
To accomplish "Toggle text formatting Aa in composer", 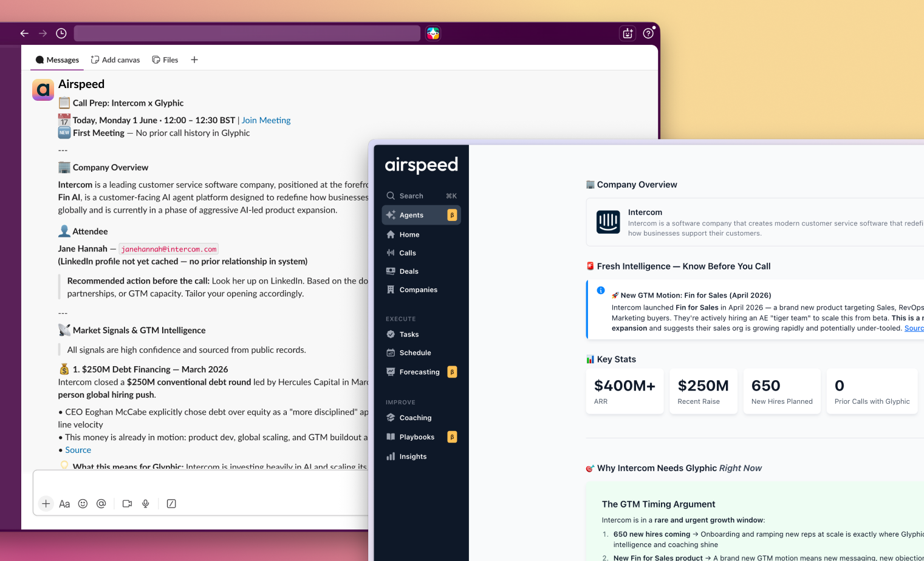I will 64,503.
